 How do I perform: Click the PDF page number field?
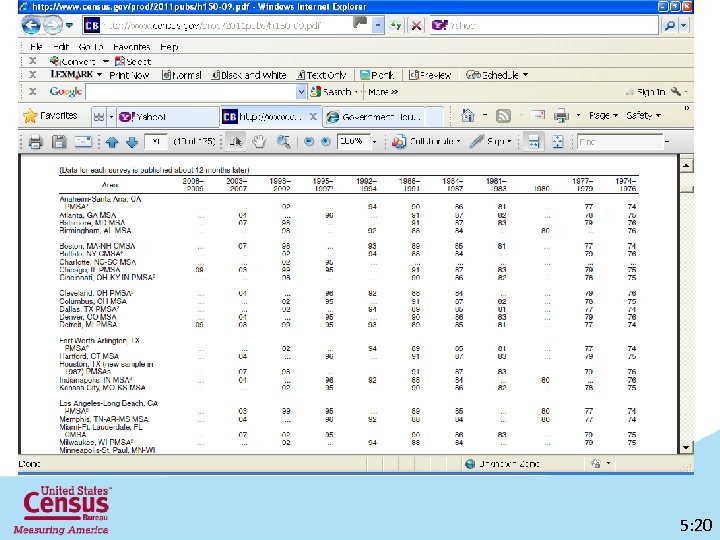click(x=156, y=141)
